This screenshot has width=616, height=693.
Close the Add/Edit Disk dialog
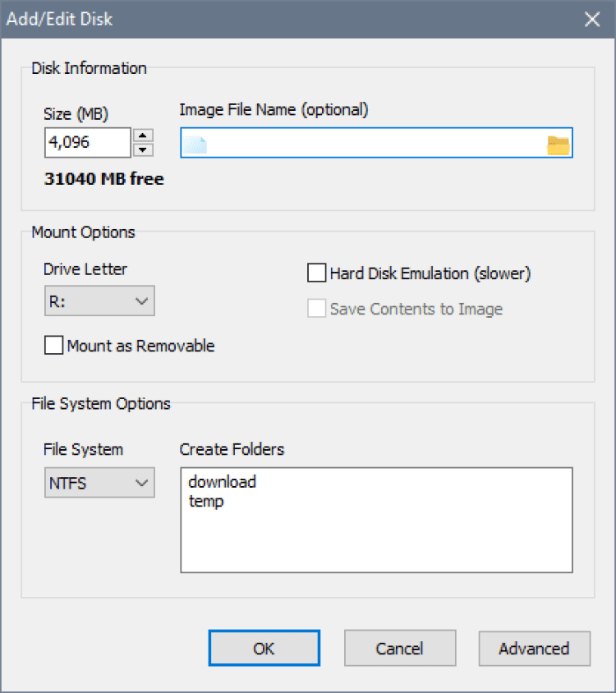coord(592,20)
